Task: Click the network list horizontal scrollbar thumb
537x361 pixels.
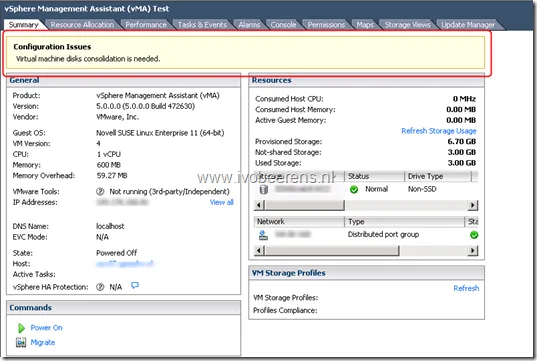Action: (332, 251)
